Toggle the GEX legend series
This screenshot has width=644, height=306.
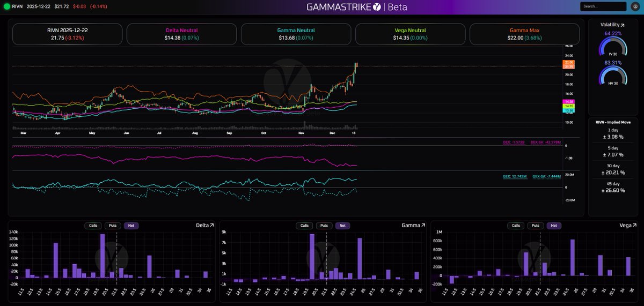point(515,176)
